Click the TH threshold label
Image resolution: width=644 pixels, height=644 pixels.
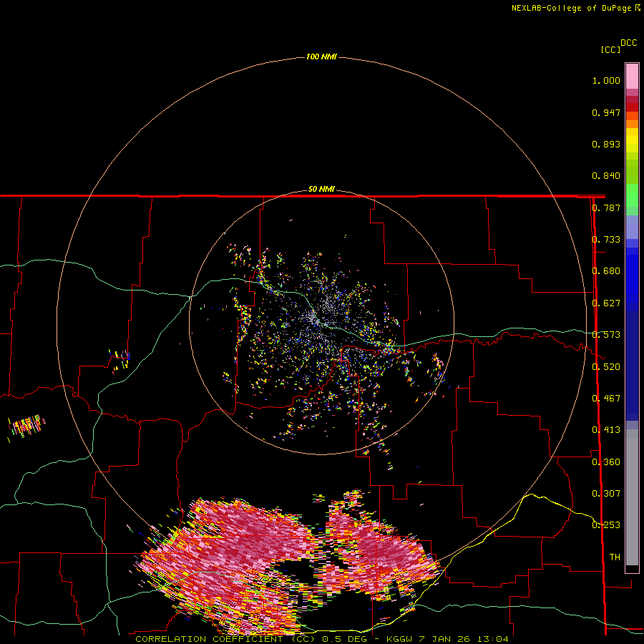coord(615,557)
